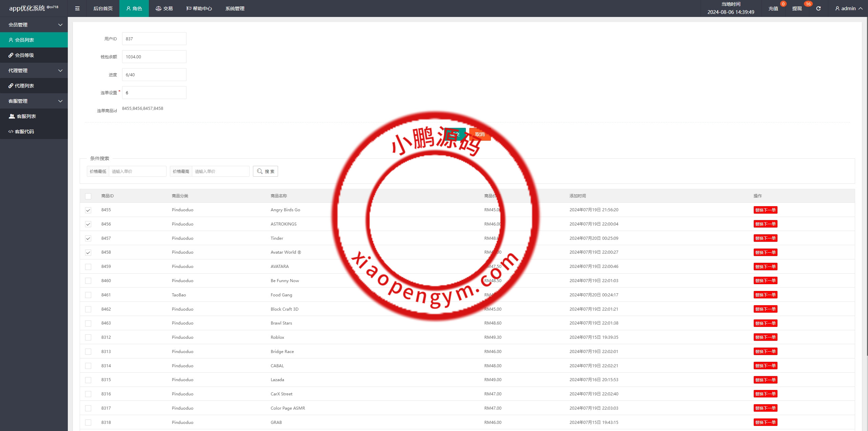Image resolution: width=868 pixels, height=431 pixels.
Task: Open 提现 notifications with badge 16
Action: click(797, 8)
